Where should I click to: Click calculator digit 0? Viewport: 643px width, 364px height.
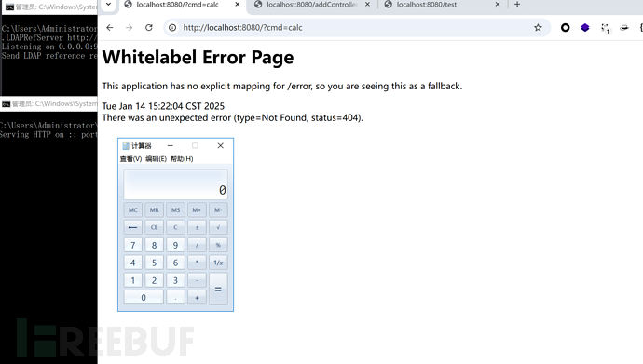pos(144,298)
